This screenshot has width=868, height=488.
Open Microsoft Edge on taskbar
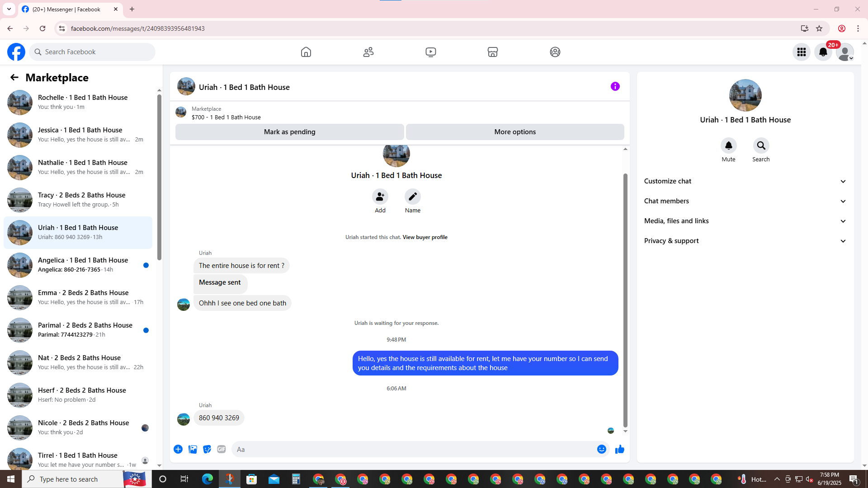pos(208,479)
